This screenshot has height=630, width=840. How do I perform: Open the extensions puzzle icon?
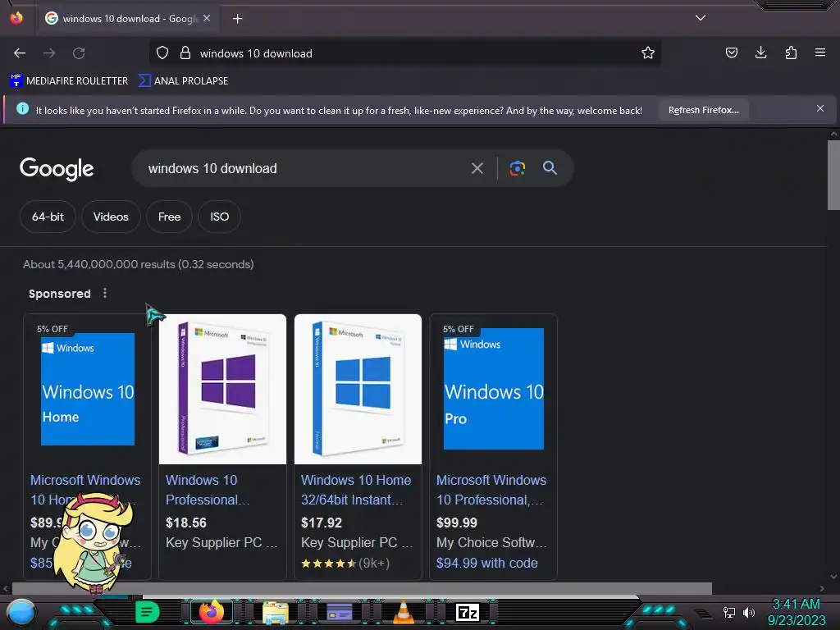791,53
